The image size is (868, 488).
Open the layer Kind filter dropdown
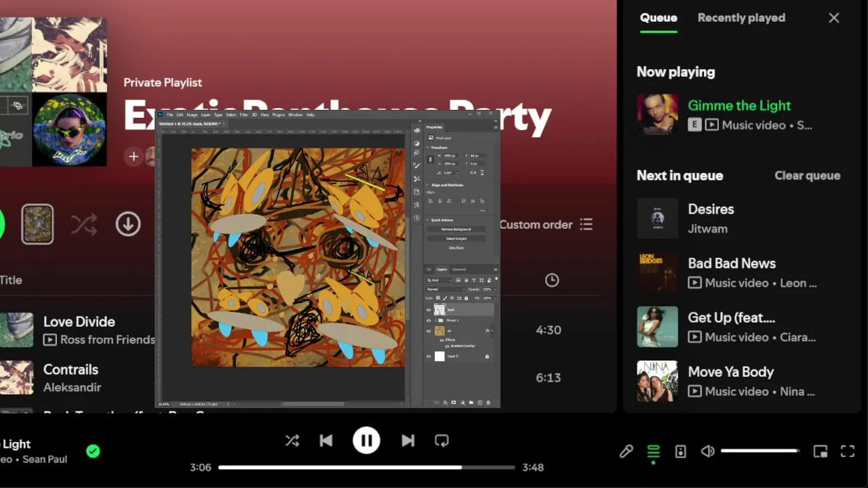[439, 280]
